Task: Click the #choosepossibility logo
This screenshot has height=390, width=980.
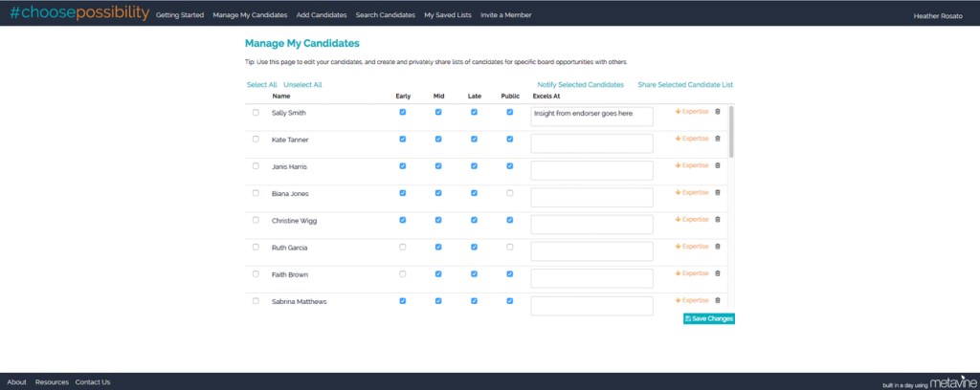Action: 78,13
